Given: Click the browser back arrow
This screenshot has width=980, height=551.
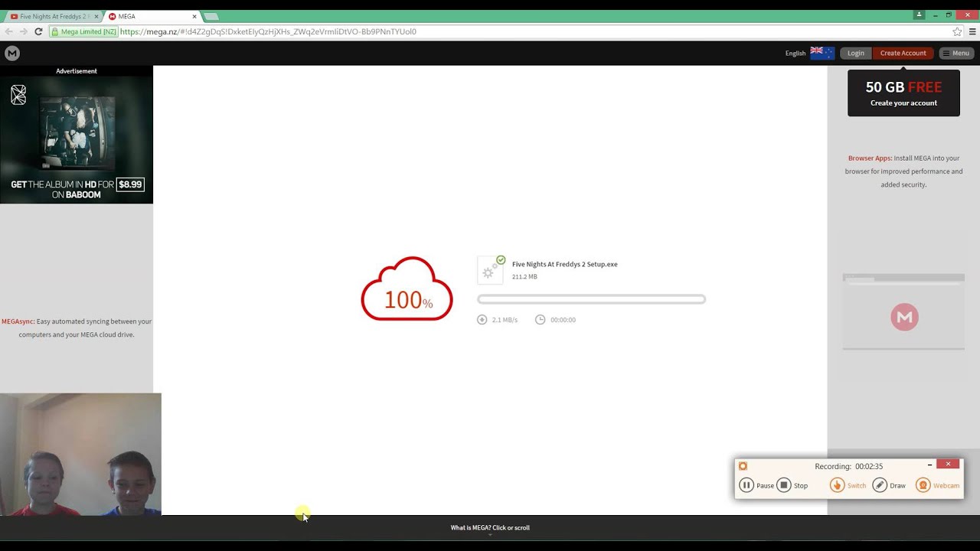Looking at the screenshot, I should pyautogui.click(x=9, y=31).
